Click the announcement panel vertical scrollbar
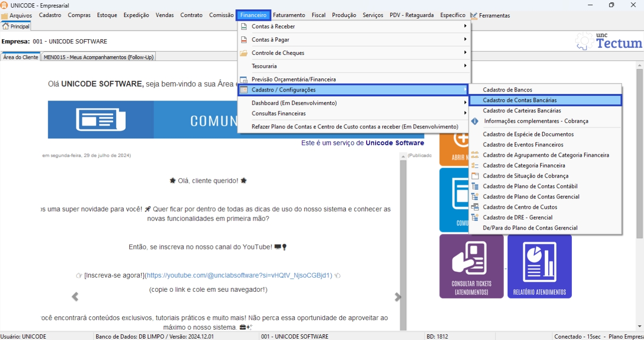The height and width of the screenshot is (340, 644). (x=403, y=245)
